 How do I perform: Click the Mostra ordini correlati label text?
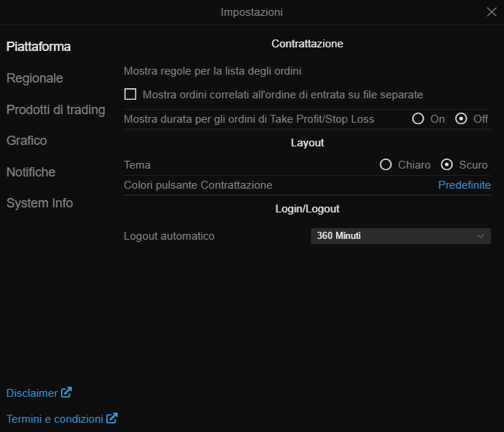pos(283,94)
